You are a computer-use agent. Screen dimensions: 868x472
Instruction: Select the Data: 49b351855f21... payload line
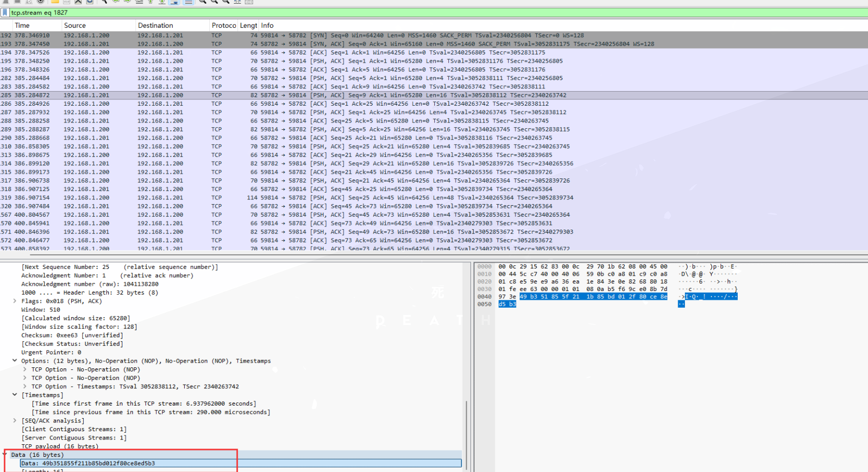tap(88, 464)
